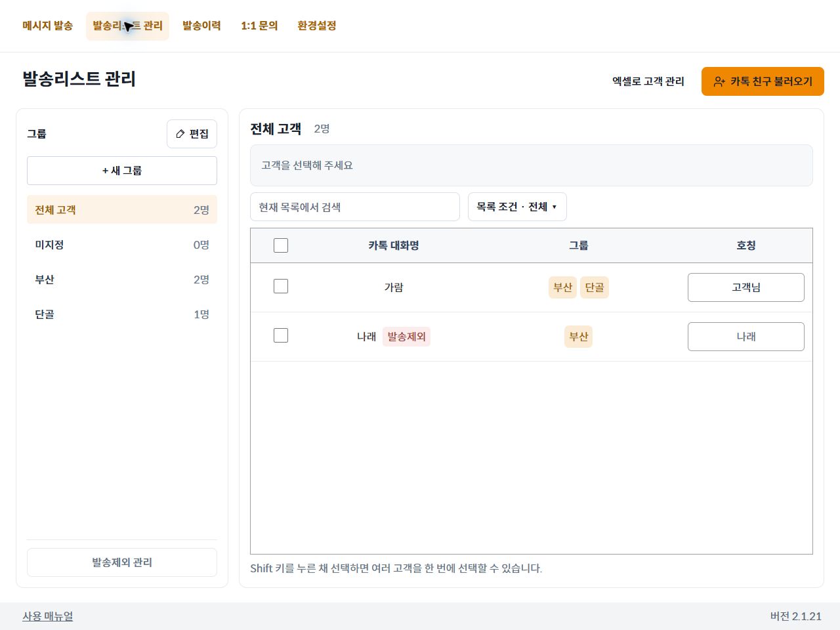Click the 2명 count next to 전체 고객 heading
The width and height of the screenshot is (840, 630).
coord(322,129)
